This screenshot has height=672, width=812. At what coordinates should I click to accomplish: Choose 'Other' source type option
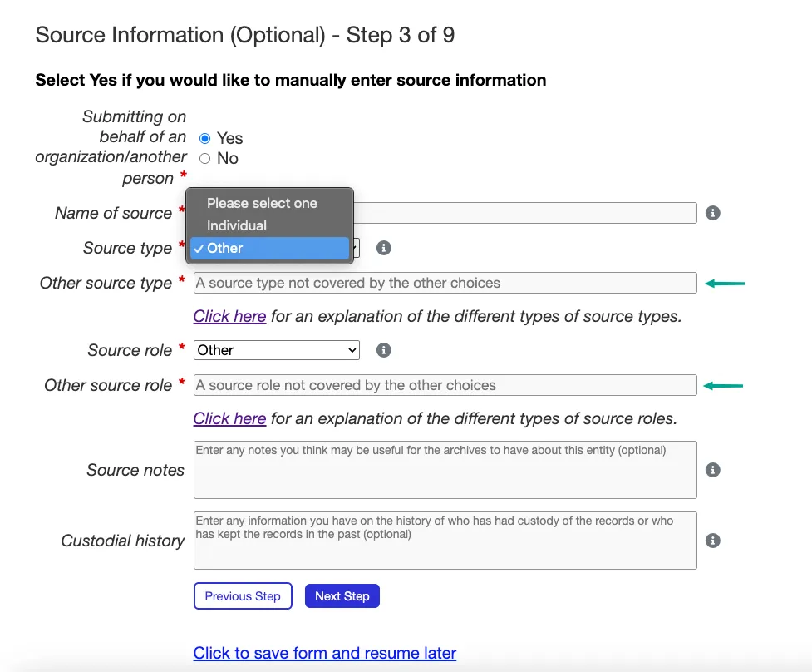[269, 248]
